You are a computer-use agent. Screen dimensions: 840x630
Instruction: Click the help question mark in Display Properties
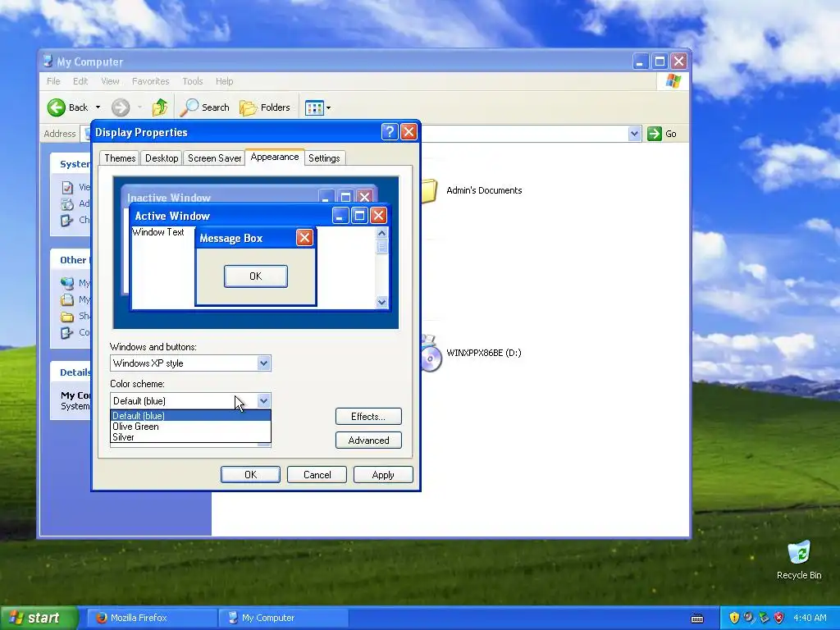[390, 132]
